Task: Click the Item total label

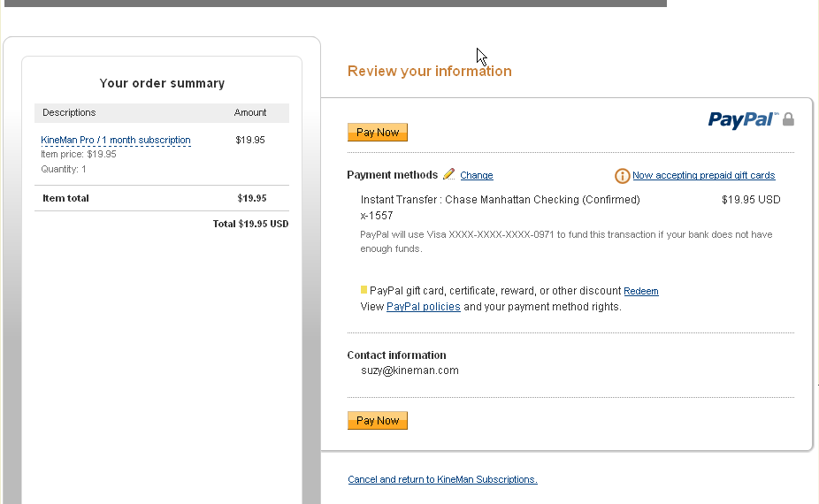Action: 65,198
